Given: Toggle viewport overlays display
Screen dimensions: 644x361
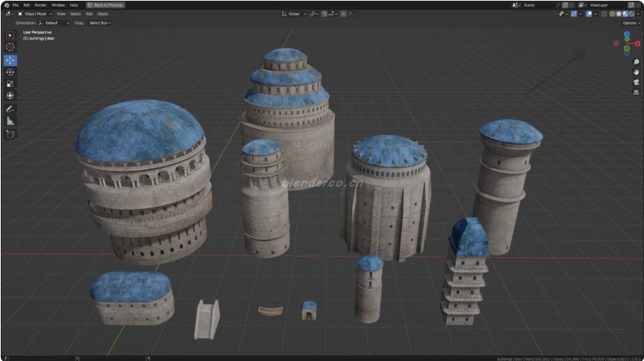Looking at the screenshot, I should (589, 14).
